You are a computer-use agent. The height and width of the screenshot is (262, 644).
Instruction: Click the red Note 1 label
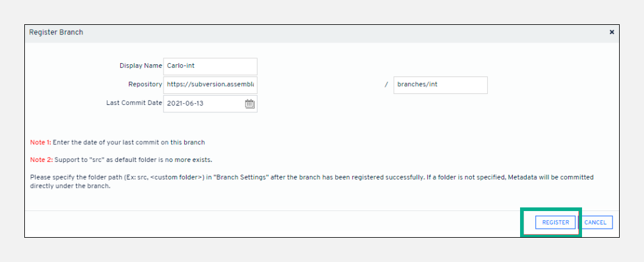coord(40,143)
